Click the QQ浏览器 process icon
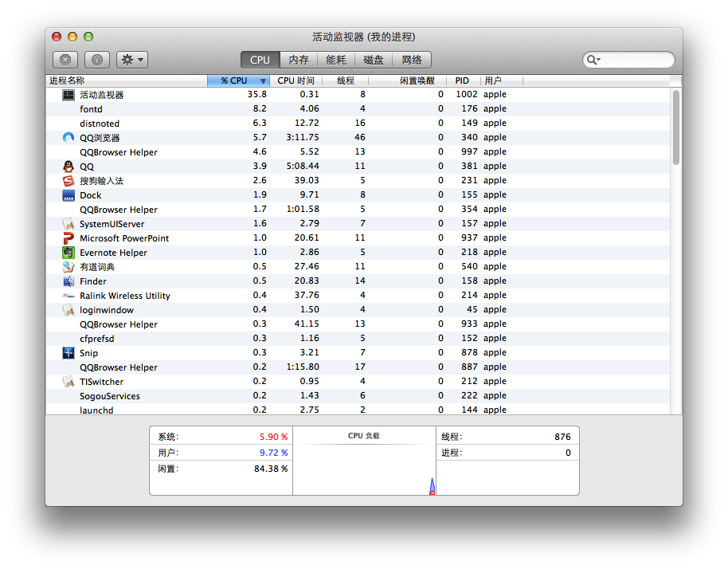Viewport: 728px width, 569px height. click(x=68, y=138)
